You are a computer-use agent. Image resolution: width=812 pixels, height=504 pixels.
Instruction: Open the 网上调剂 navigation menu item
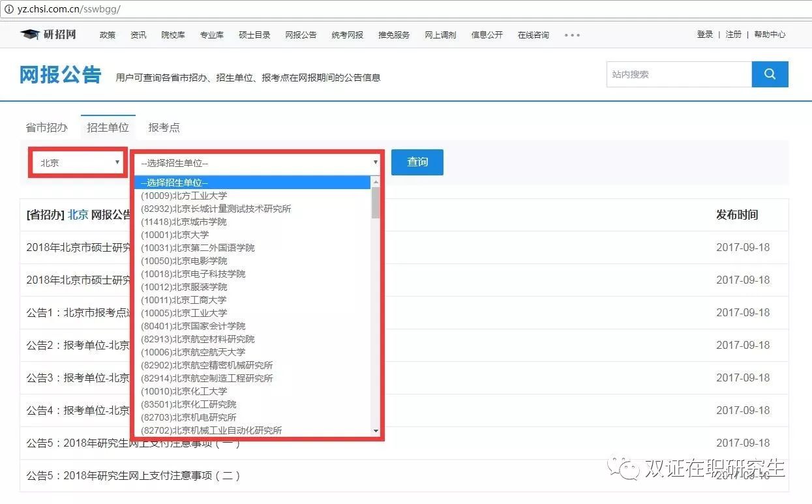[440, 35]
